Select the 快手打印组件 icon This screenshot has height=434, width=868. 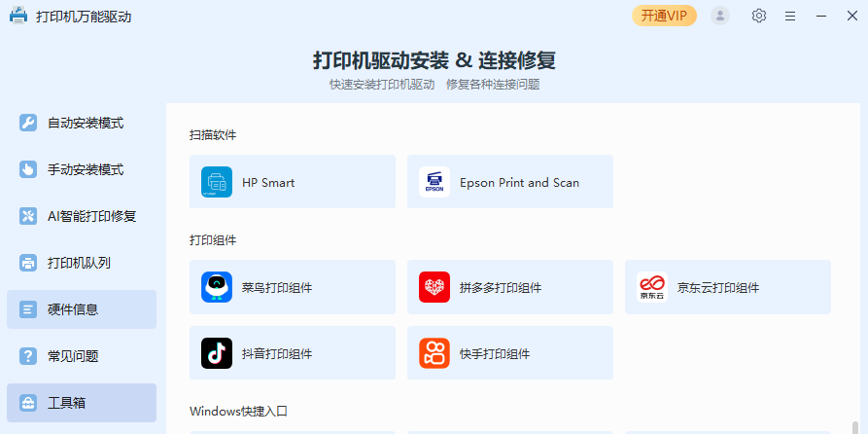[434, 353]
